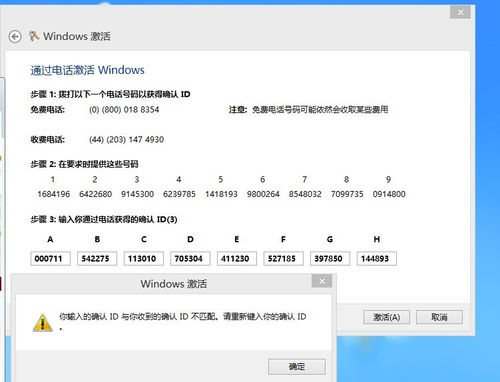The width and height of the screenshot is (500, 382).
Task: Click confirmation ID field H containing 144893
Action: point(377,258)
